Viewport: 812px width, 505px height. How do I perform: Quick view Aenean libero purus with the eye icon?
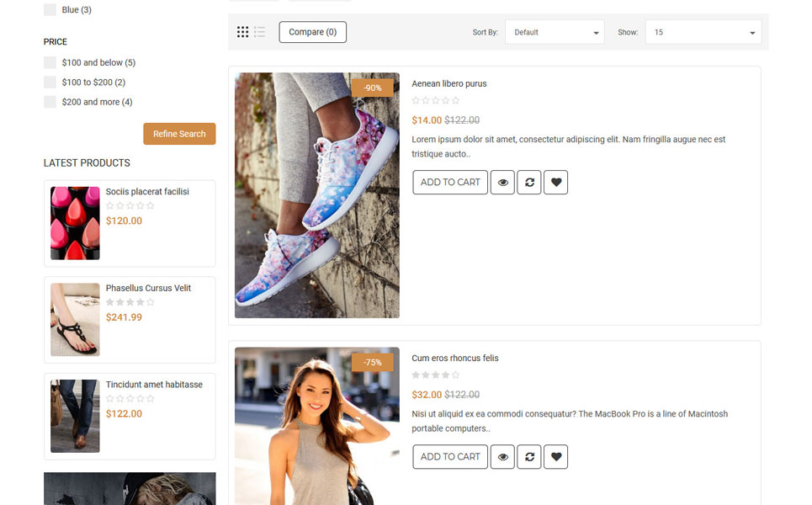502,183
